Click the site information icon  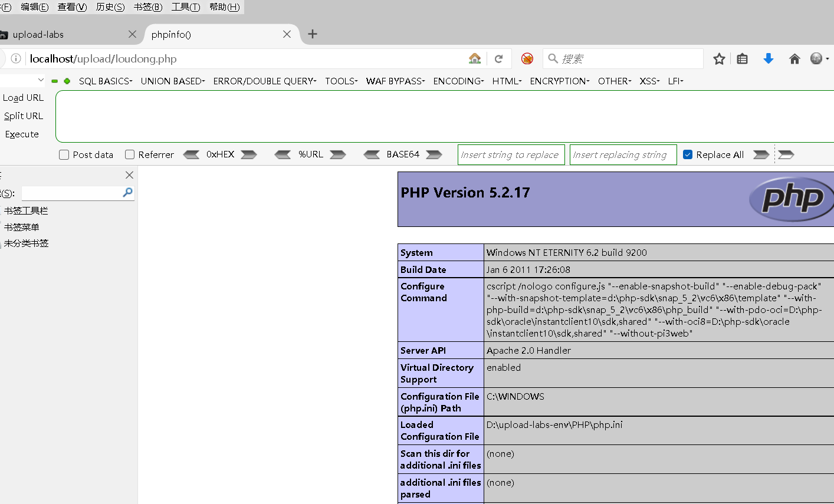click(16, 58)
